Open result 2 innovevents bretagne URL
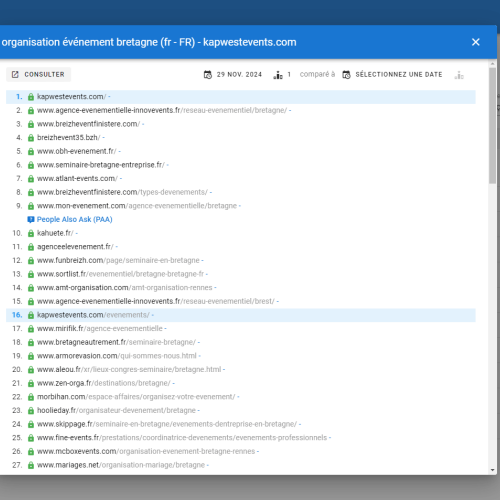Image resolution: width=500 pixels, height=500 pixels. (162, 110)
